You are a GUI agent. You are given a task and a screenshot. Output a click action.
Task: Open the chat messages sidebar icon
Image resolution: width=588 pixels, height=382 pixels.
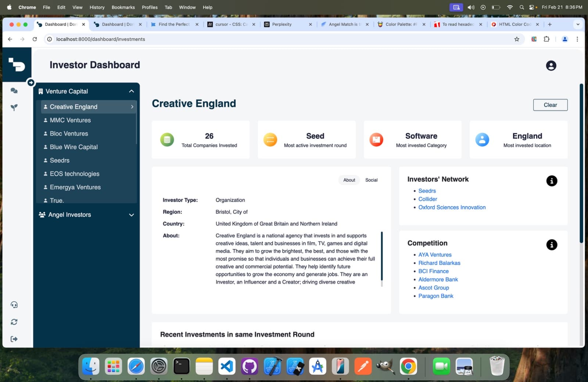coord(14,91)
